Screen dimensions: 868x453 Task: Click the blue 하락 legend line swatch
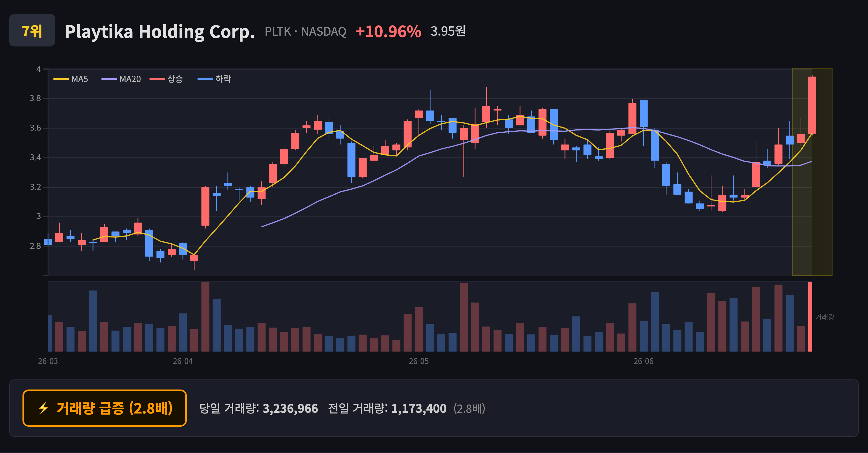click(205, 79)
